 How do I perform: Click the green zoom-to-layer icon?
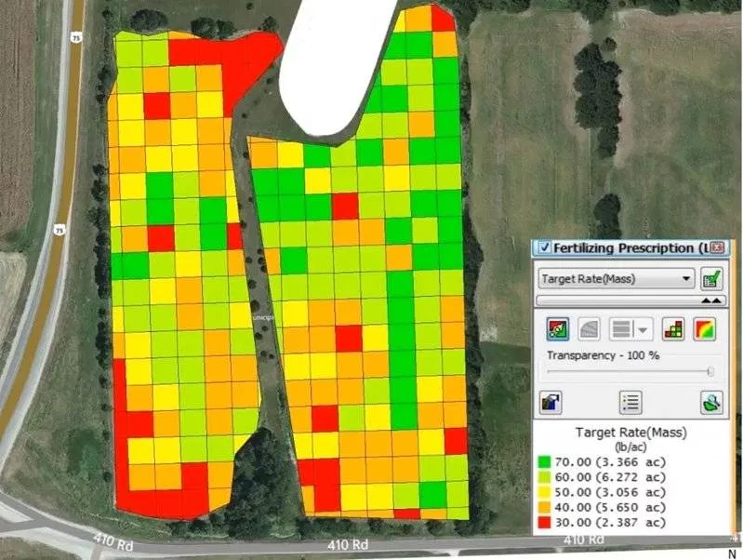(710, 402)
